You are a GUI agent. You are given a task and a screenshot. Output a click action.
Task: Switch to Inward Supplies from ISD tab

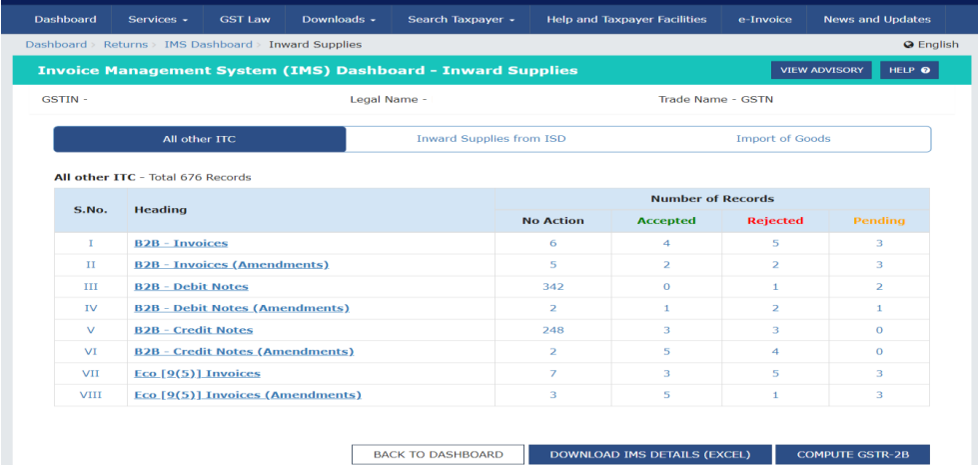490,139
